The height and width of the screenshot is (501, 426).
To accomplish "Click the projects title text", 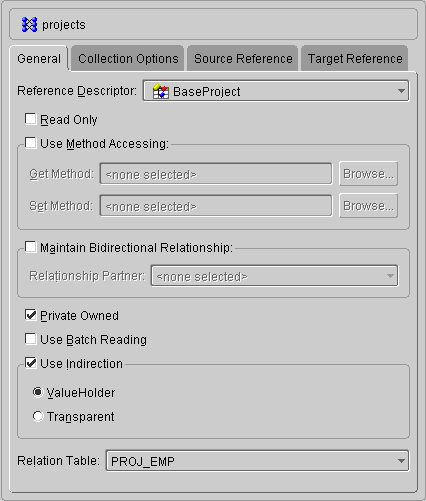I will 64,25.
